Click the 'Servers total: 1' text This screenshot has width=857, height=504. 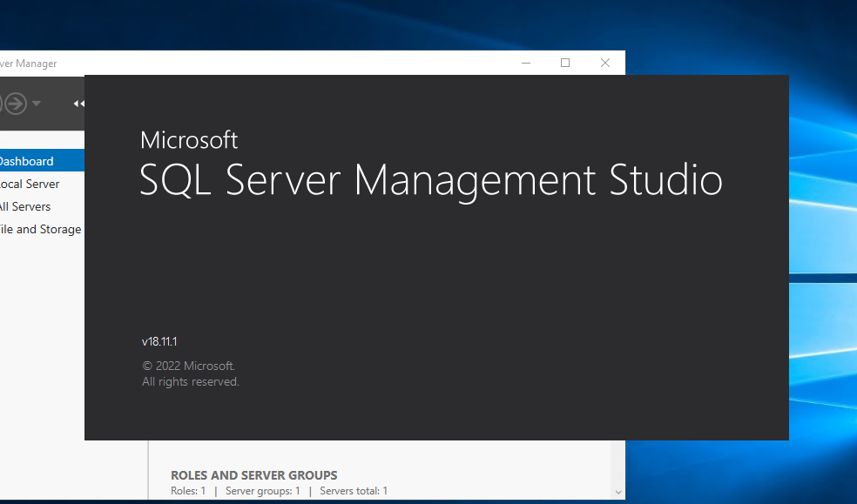[354, 491]
